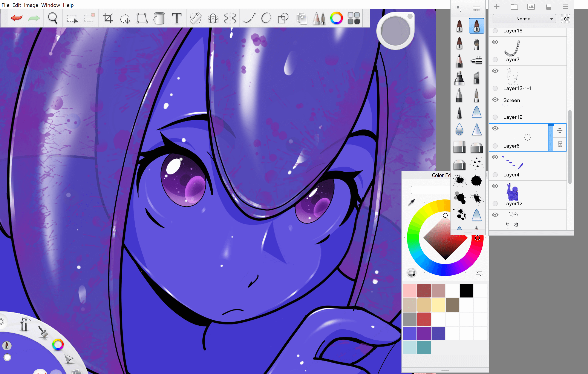Open the Window menu
The width and height of the screenshot is (588, 374).
(x=50, y=5)
